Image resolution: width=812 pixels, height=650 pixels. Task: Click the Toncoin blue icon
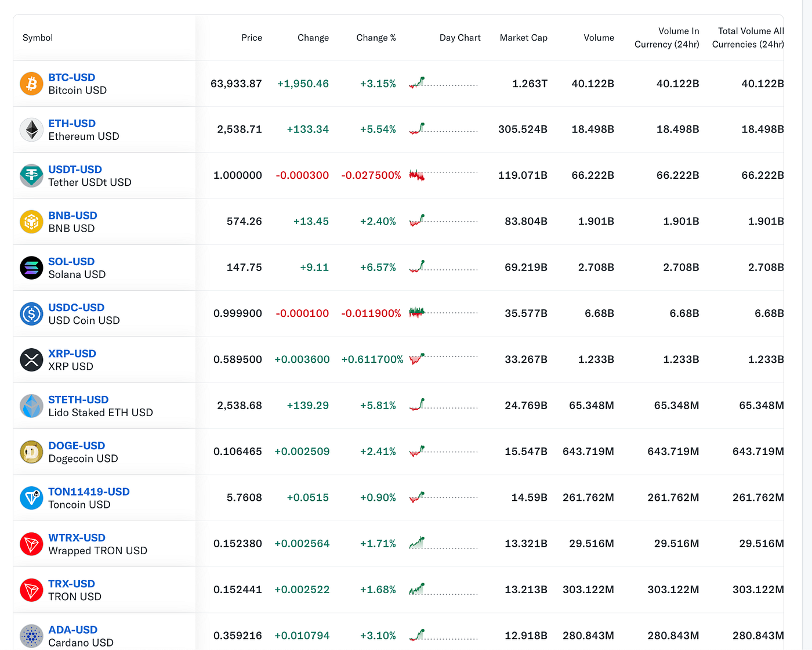click(31, 498)
